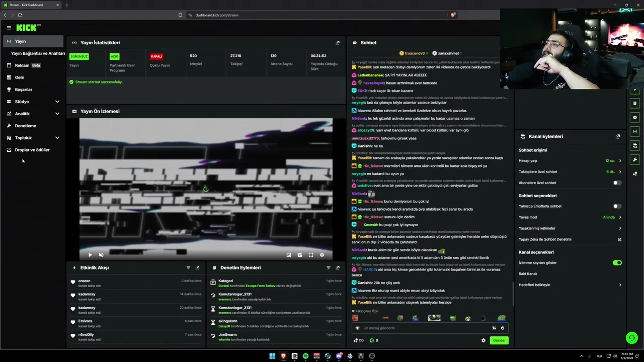The image size is (644, 362).
Task: Reload the page from browser toolbar
Action: point(20,15)
